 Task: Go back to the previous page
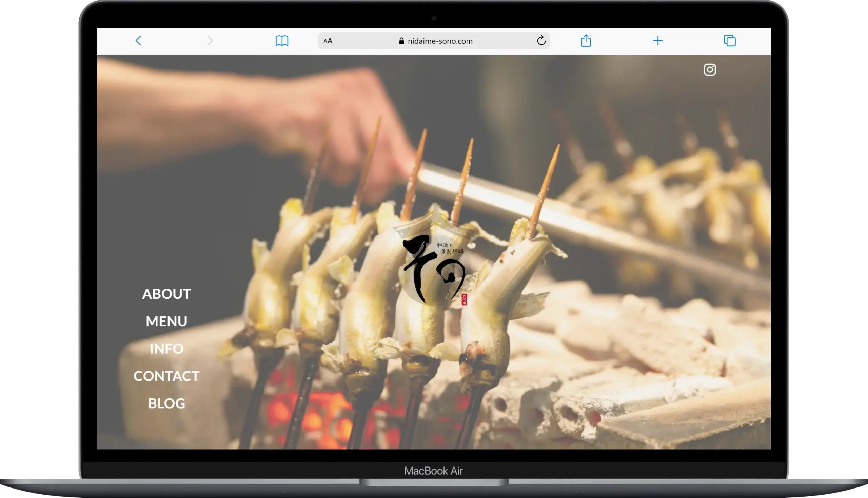[x=138, y=41]
